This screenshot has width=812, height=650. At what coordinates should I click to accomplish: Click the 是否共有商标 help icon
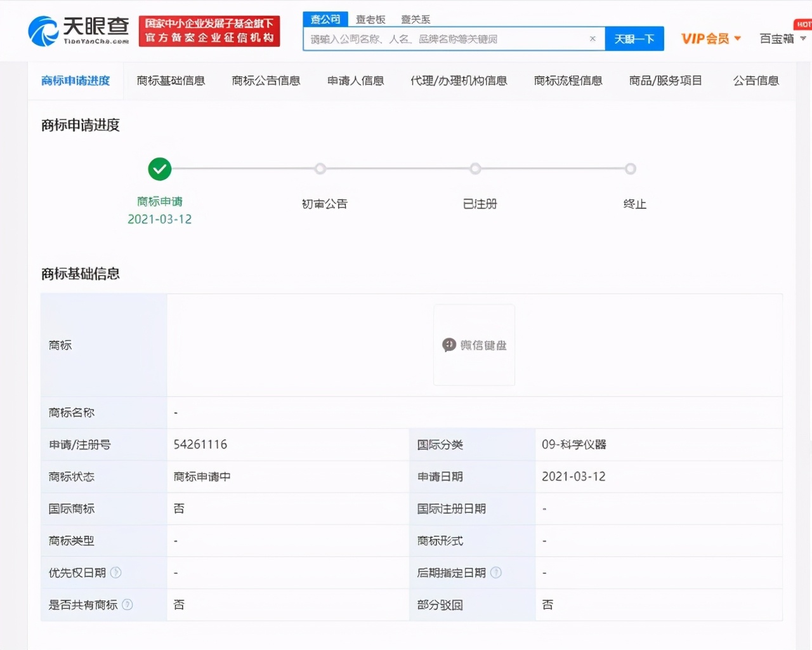[128, 604]
